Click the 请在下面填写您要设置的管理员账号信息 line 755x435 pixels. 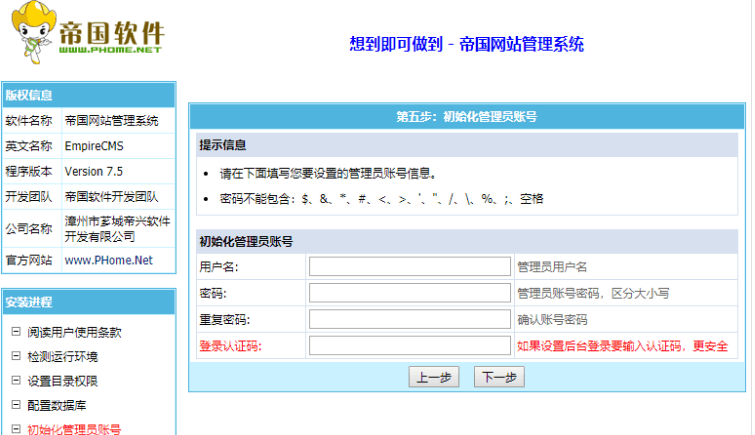coord(328,173)
